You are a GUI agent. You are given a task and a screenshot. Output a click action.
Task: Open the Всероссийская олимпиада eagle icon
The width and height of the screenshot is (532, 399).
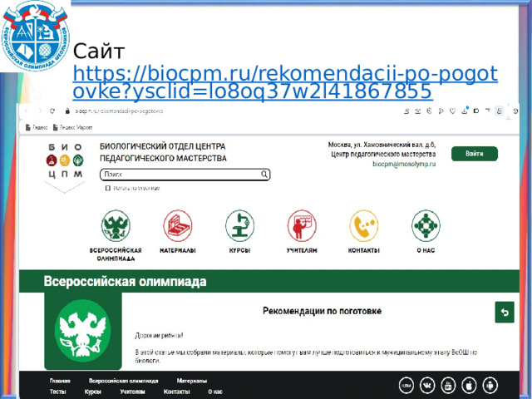(116, 225)
